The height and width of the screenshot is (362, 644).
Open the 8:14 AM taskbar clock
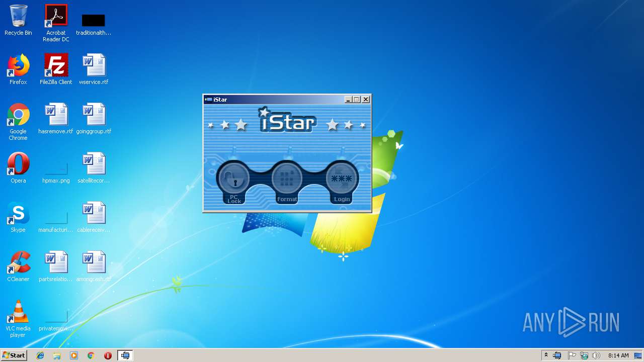618,355
